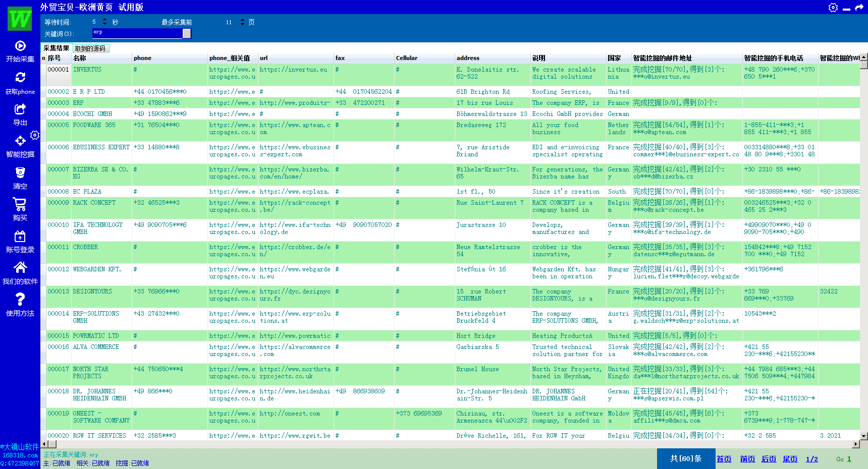Image resolution: width=868 pixels, height=469 pixels.
Task: Open the 购买 shopping cart icon
Action: (x=20, y=204)
